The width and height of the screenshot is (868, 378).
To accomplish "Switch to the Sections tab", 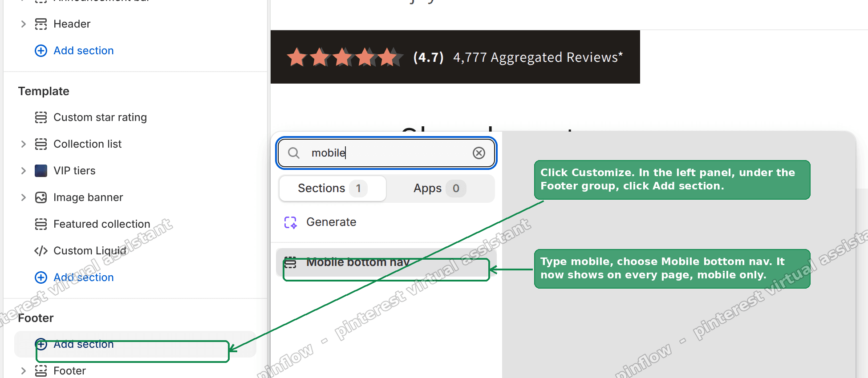I will [x=333, y=189].
